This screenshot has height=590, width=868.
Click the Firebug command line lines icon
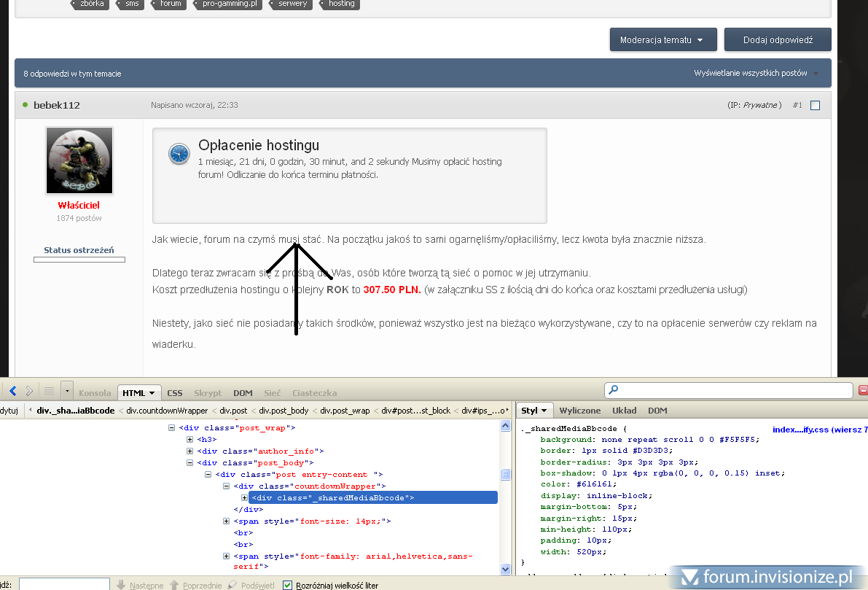49,392
